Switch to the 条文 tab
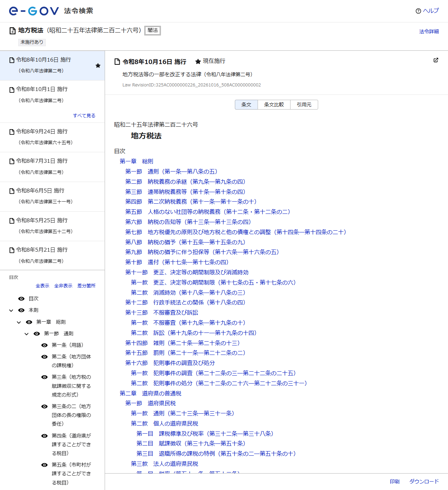This screenshot has width=448, height=490. click(246, 105)
